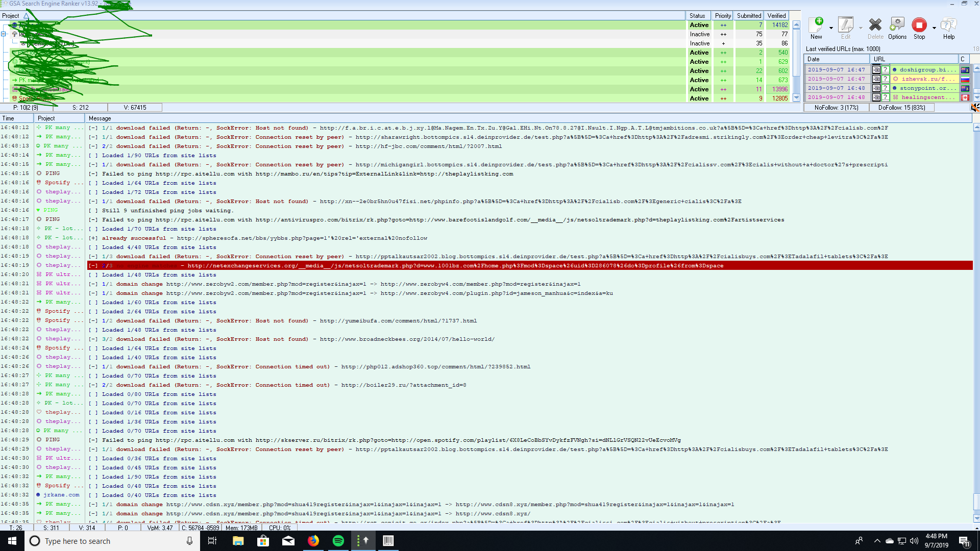Select the Spotify project row in tree
The width and height of the screenshot is (980, 551).
347,98
